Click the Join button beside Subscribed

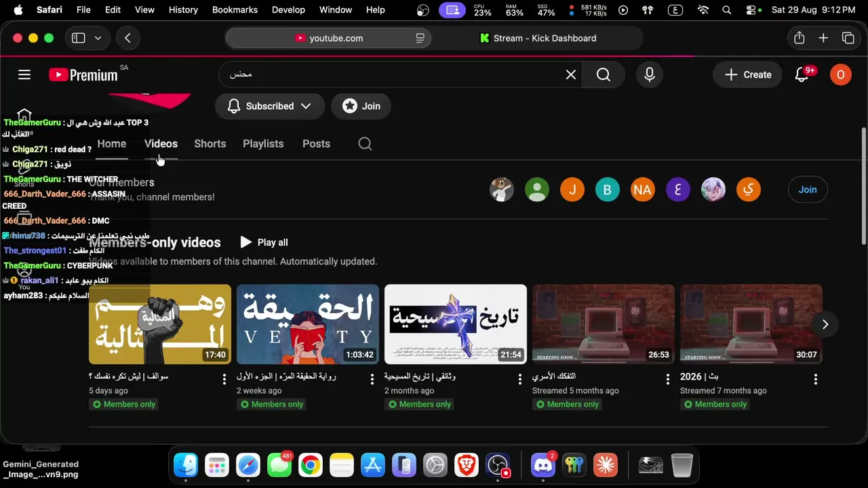point(361,106)
